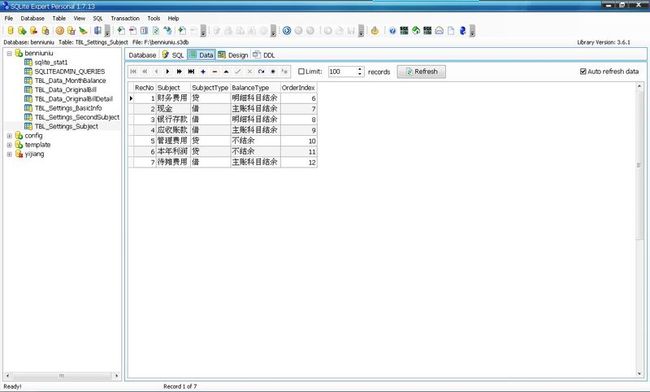Open the Table menu
This screenshot has width=650, height=392.
(59, 18)
